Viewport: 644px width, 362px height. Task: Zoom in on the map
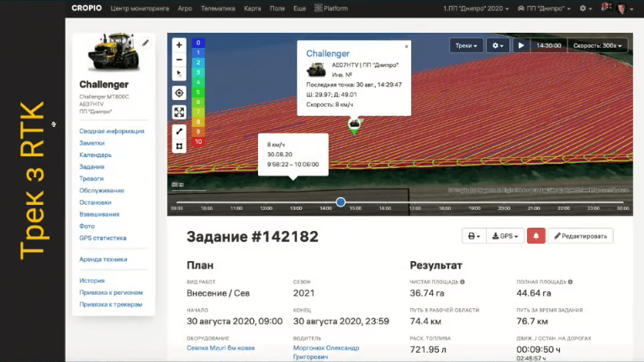coord(179,45)
